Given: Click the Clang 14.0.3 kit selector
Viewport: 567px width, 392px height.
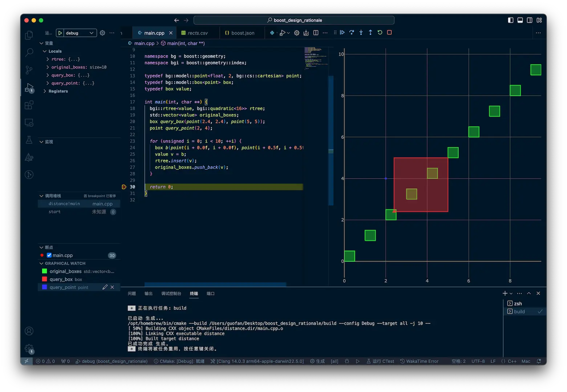Looking at the screenshot, I should 257,361.
